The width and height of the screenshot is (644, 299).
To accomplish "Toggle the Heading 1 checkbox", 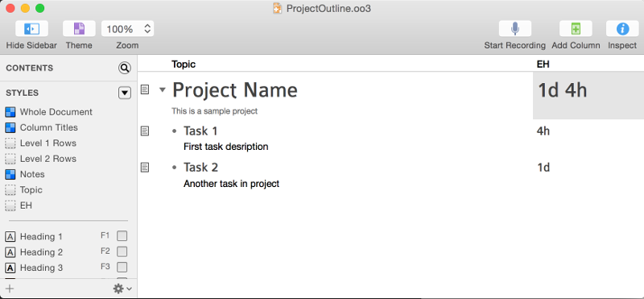I will coord(122,235).
